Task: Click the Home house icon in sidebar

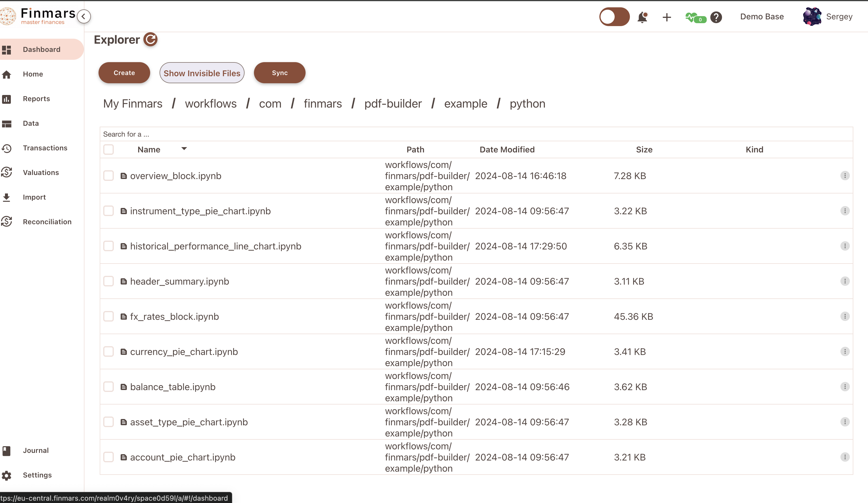Action: click(6, 74)
